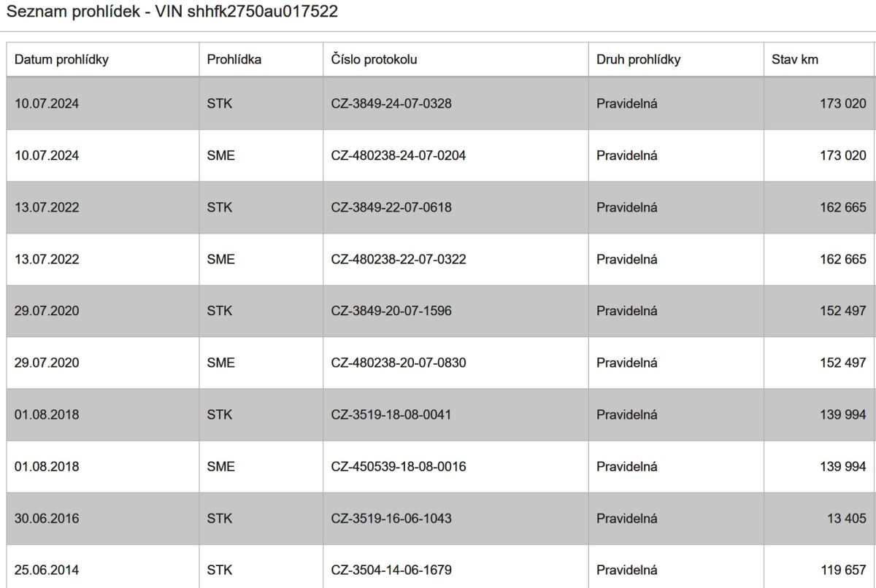
Task: Click the Seznam prohlídek VIN heading
Action: [172, 12]
